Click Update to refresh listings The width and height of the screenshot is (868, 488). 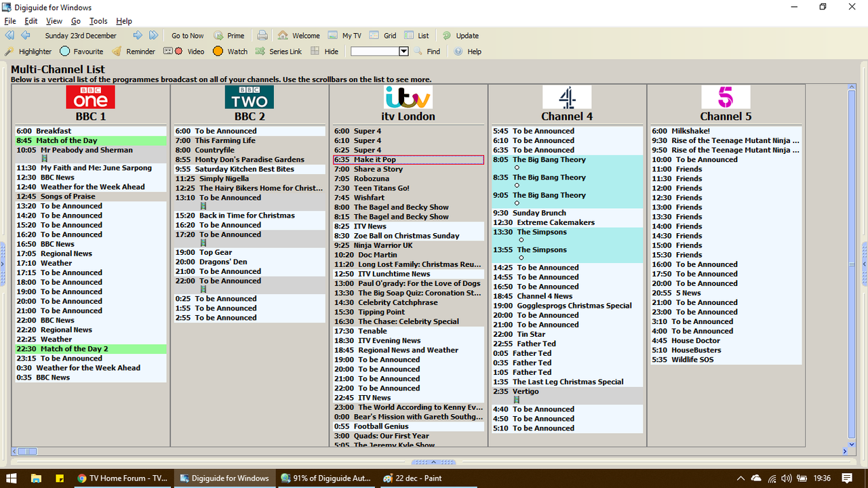(x=460, y=36)
